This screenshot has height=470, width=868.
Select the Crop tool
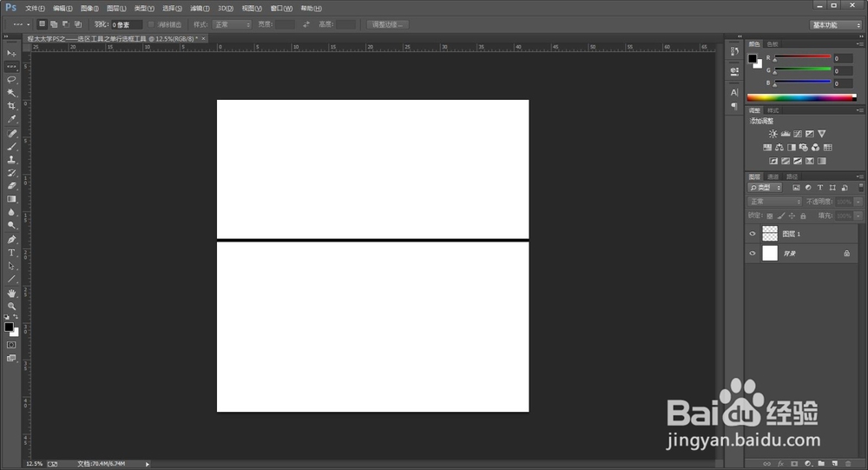click(x=11, y=106)
